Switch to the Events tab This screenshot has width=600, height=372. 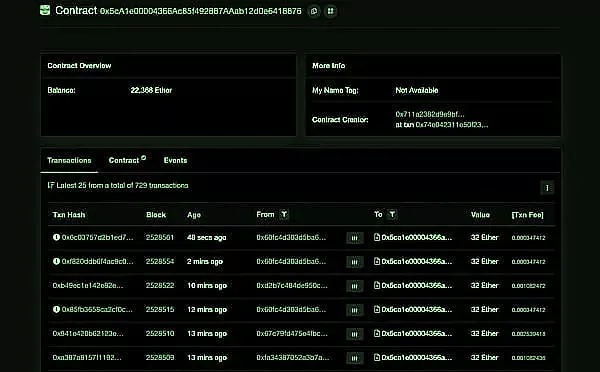point(175,160)
